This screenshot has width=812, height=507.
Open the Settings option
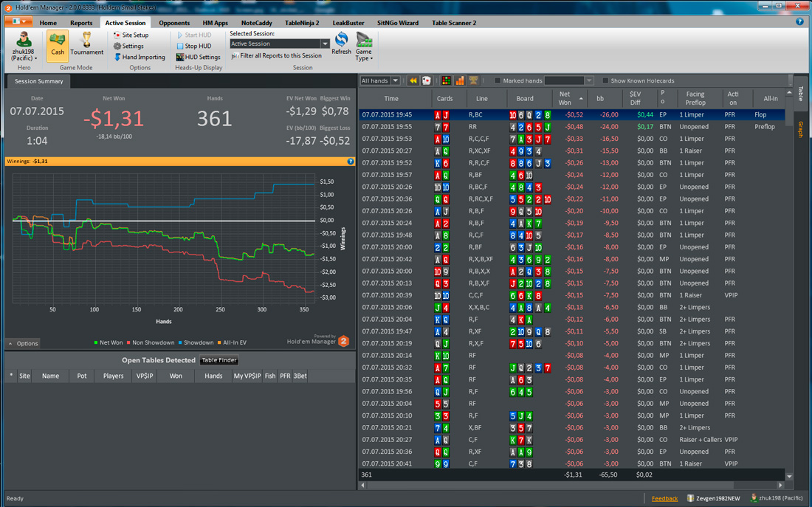coord(128,46)
